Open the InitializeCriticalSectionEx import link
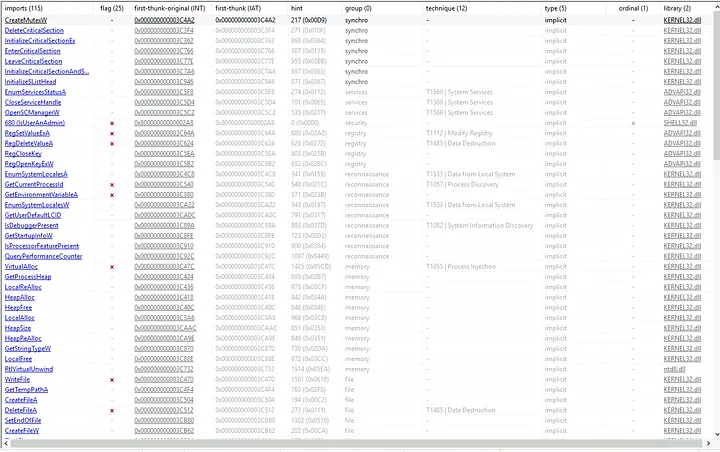The height and width of the screenshot is (452, 720). pos(39,40)
